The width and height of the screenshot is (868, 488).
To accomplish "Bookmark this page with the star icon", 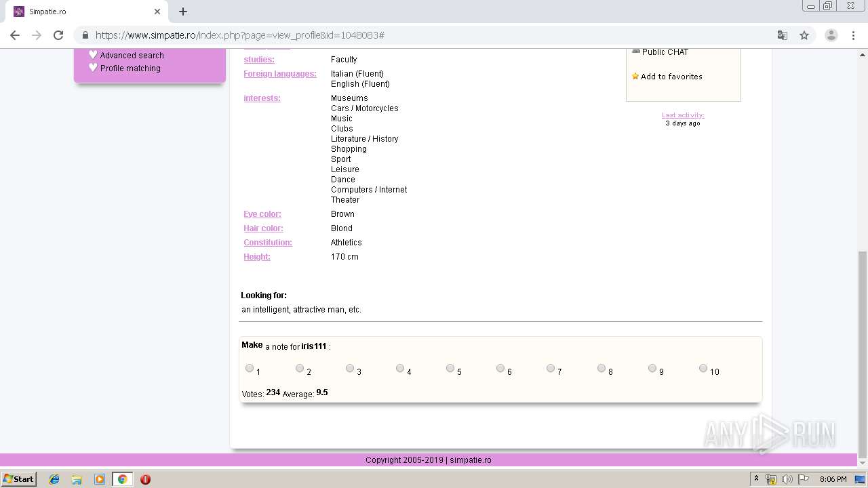I will [804, 35].
